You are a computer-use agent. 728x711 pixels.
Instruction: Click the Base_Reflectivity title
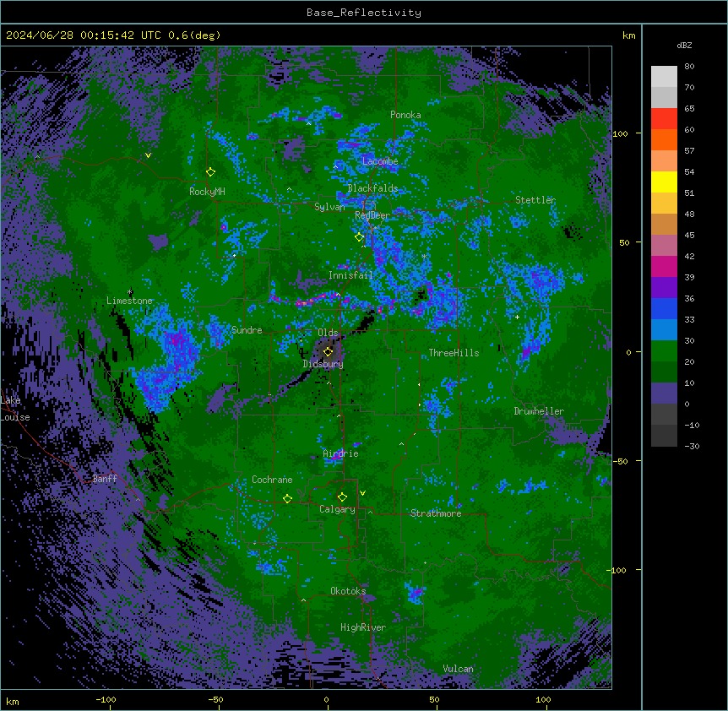pyautogui.click(x=364, y=13)
